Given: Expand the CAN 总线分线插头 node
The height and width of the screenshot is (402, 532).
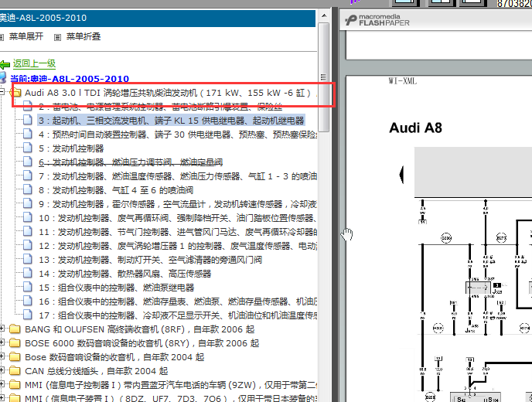Looking at the screenshot, I should 2,370.
